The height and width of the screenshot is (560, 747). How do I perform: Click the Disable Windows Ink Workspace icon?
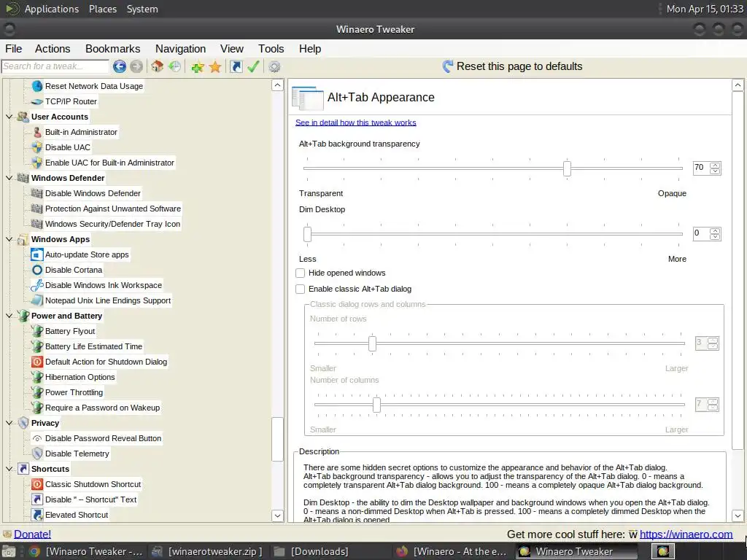tap(37, 285)
